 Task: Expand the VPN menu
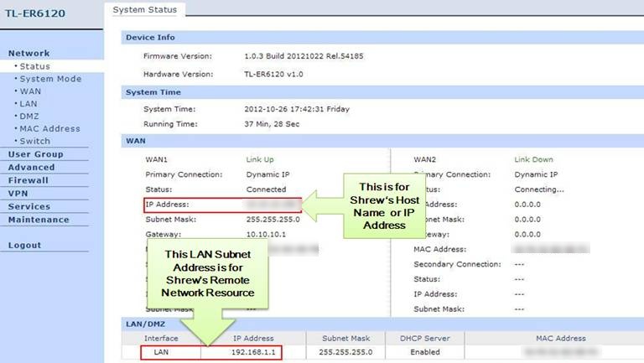[x=18, y=194]
